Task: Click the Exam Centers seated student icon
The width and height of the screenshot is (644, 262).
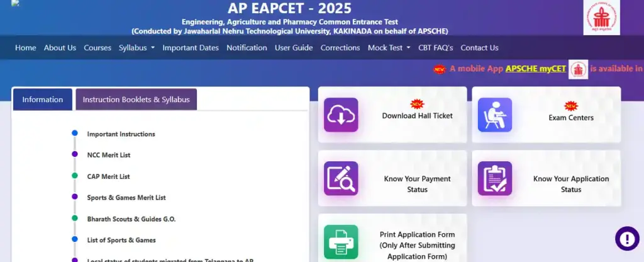Action: (x=494, y=115)
